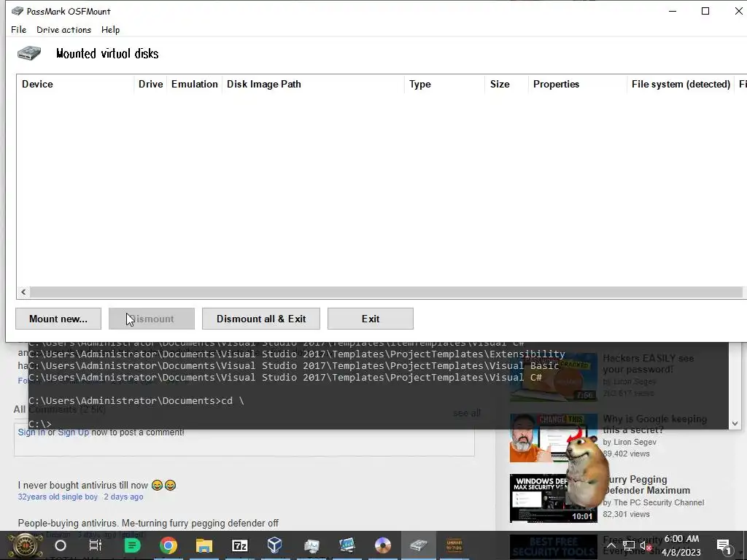This screenshot has height=560, width=747.
Task: Click the 'see all' comments link
Action: point(466,413)
